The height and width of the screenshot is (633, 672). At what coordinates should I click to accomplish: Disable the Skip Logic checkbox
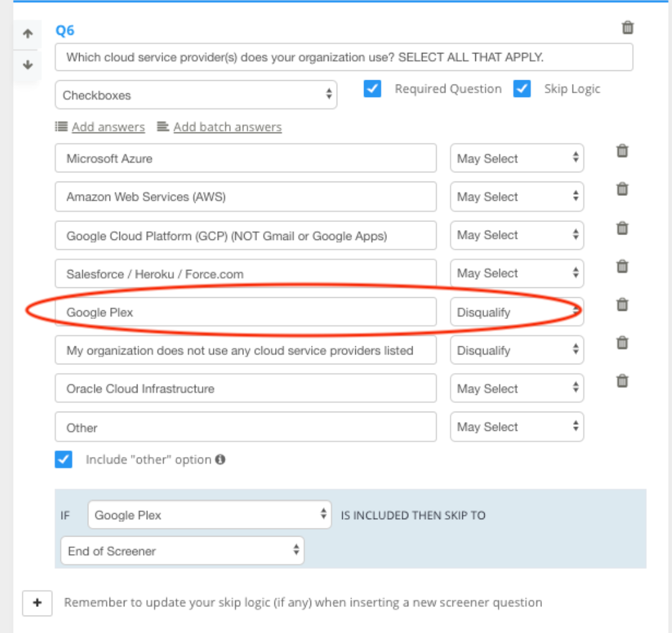tap(521, 89)
